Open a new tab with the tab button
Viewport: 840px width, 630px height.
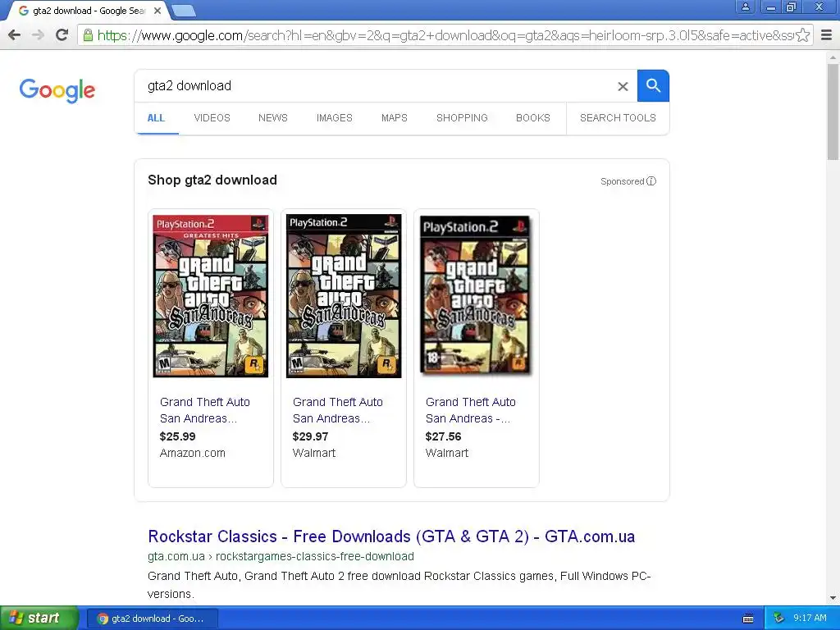(x=185, y=11)
